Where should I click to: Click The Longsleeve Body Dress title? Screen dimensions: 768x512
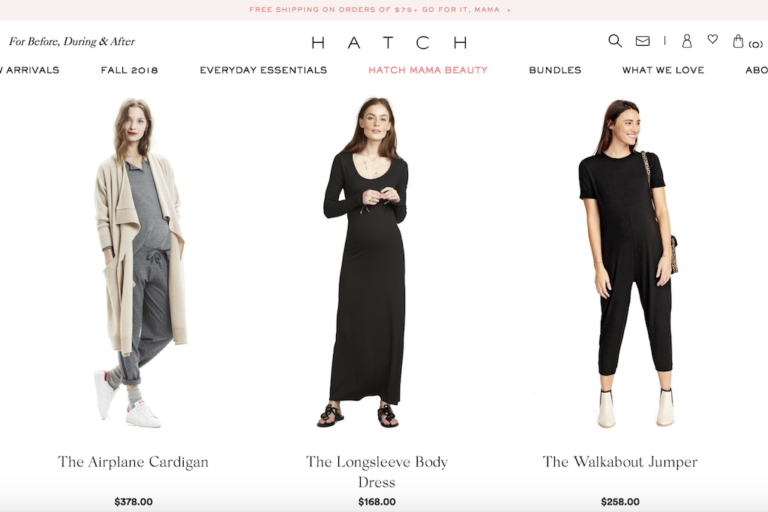click(x=377, y=472)
